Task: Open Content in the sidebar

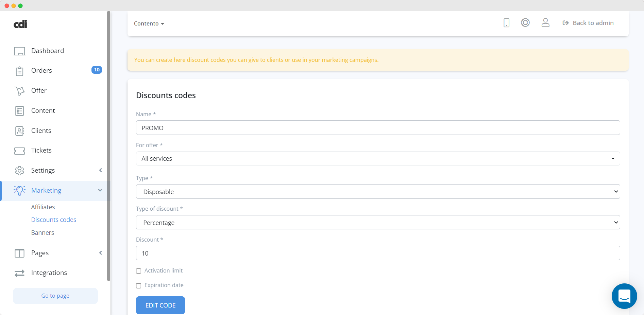Action: point(43,110)
